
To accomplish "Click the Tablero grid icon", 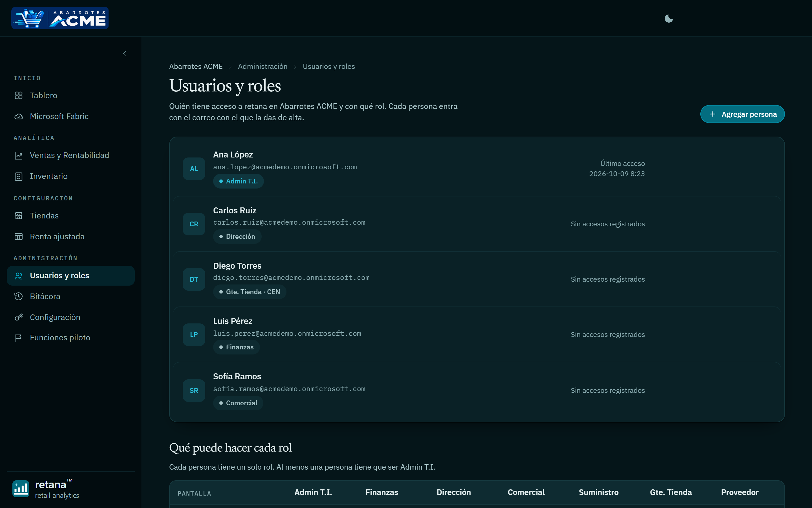I will click(18, 95).
